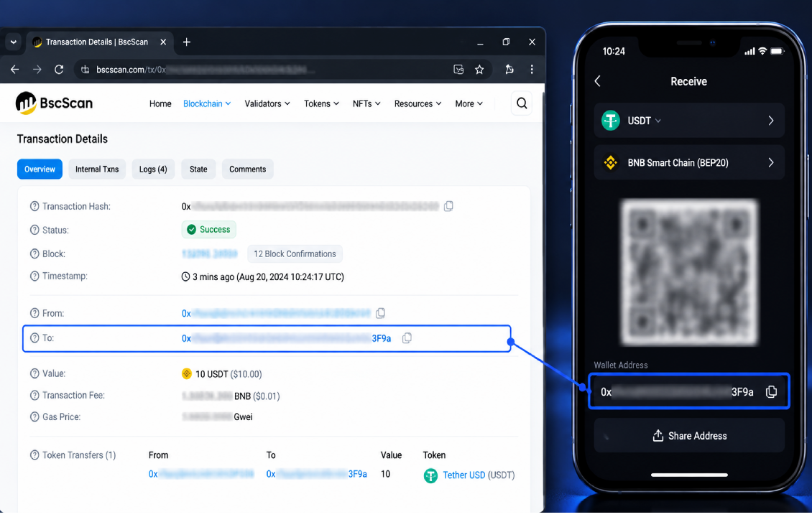
Task: Click the clock icon beside timestamp
Action: [185, 276]
